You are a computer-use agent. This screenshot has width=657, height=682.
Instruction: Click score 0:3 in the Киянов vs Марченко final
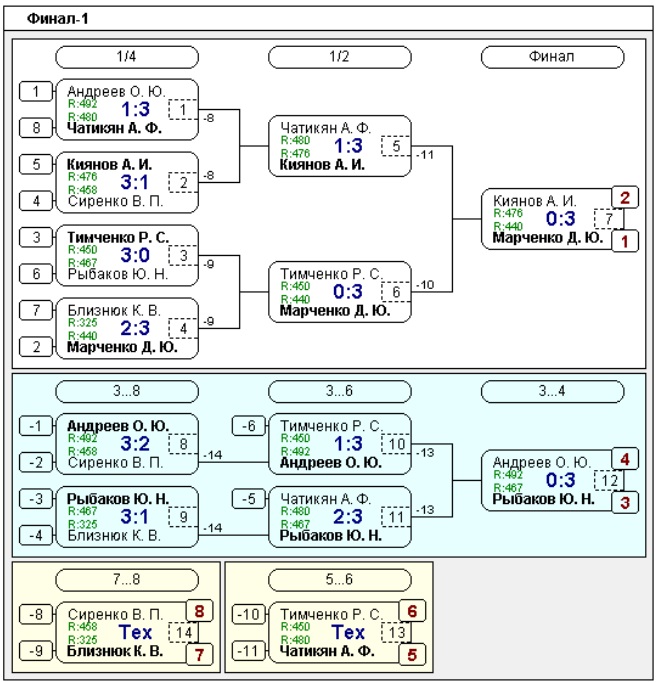point(560,219)
